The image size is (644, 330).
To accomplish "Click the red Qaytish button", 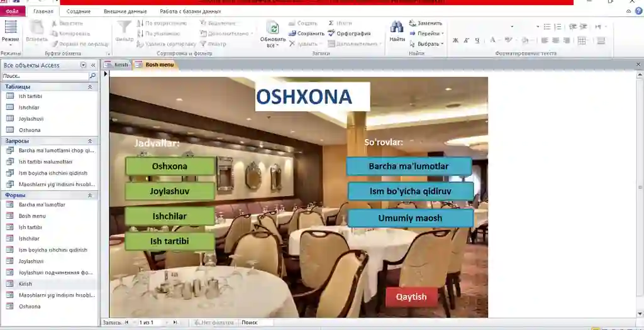I will pos(411,297).
